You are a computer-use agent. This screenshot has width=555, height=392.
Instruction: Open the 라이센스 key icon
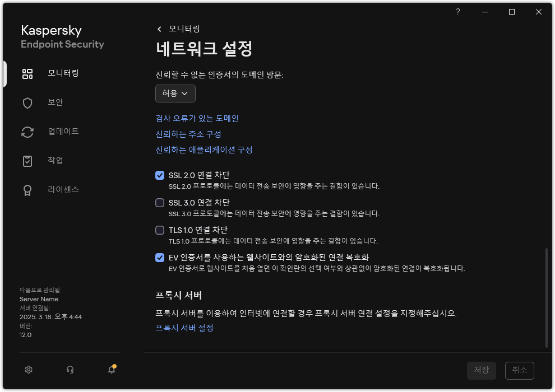click(x=27, y=190)
